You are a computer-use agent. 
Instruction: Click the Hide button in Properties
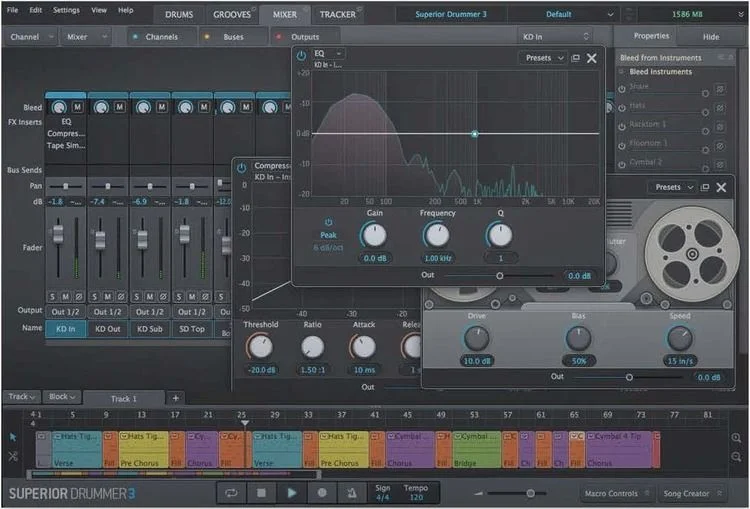pyautogui.click(x=711, y=37)
